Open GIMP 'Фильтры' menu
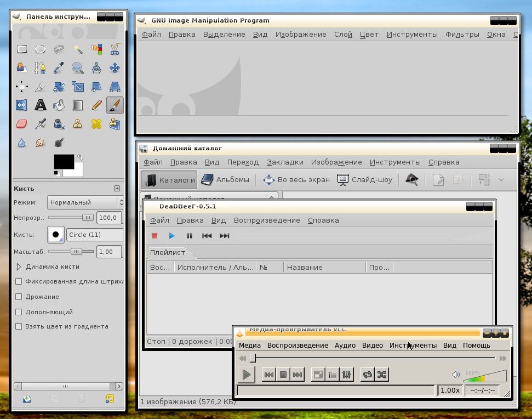 (x=462, y=35)
